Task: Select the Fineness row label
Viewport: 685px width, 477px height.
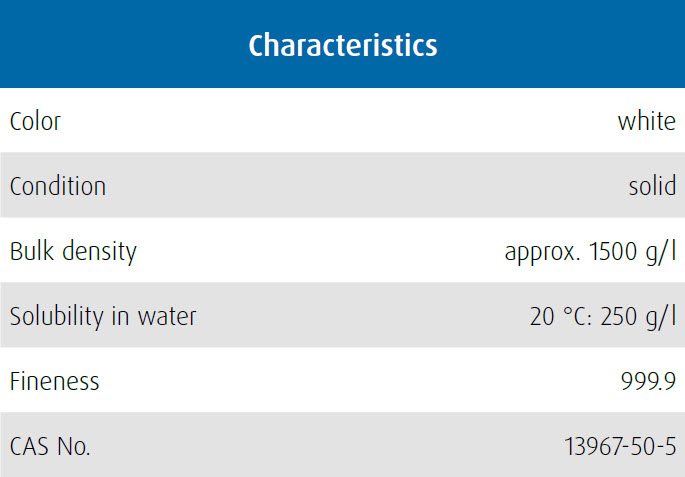Action: pyautogui.click(x=55, y=382)
